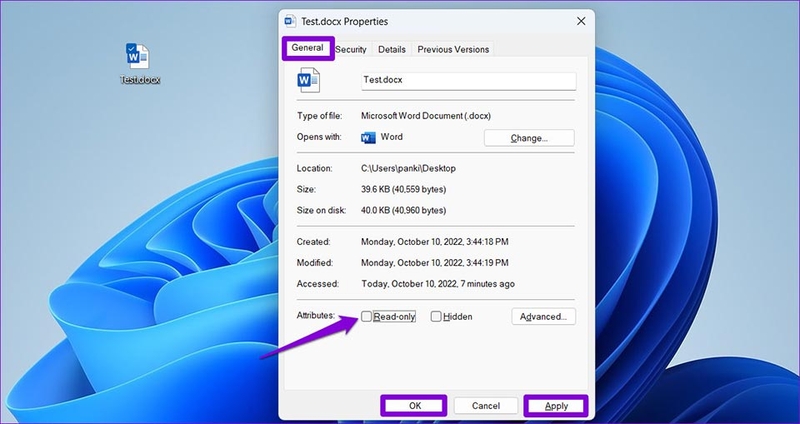800x424 pixels.
Task: Click the Created date and time value
Action: click(435, 242)
